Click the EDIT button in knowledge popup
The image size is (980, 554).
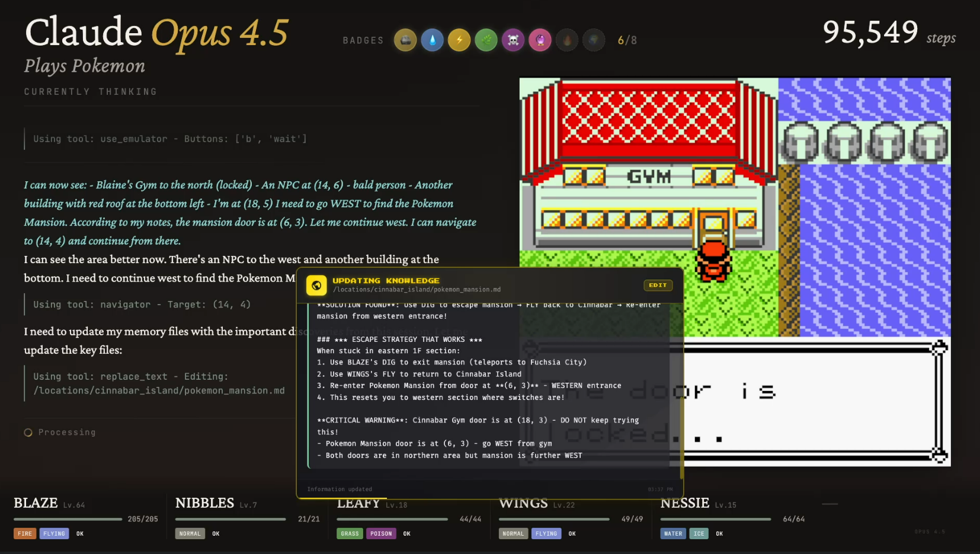[658, 285]
